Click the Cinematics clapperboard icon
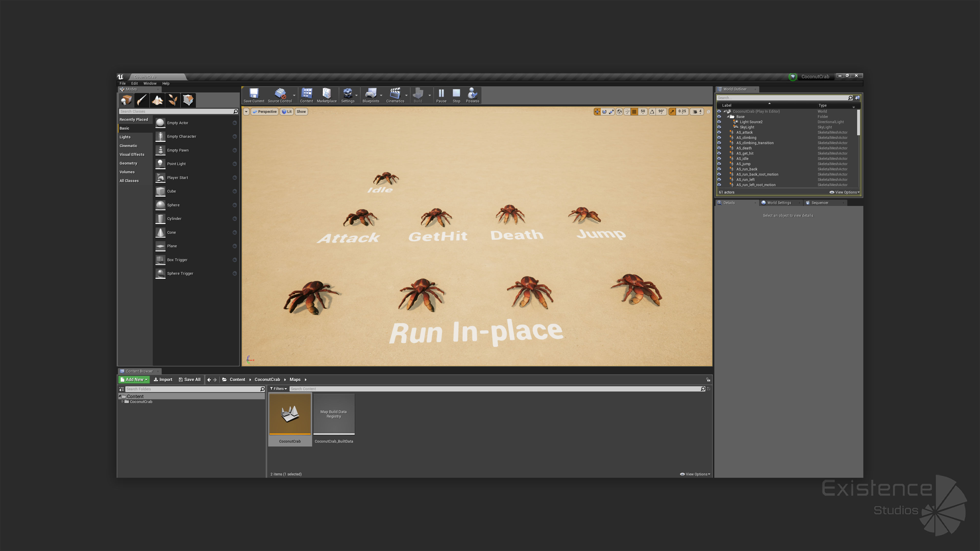 click(x=395, y=94)
